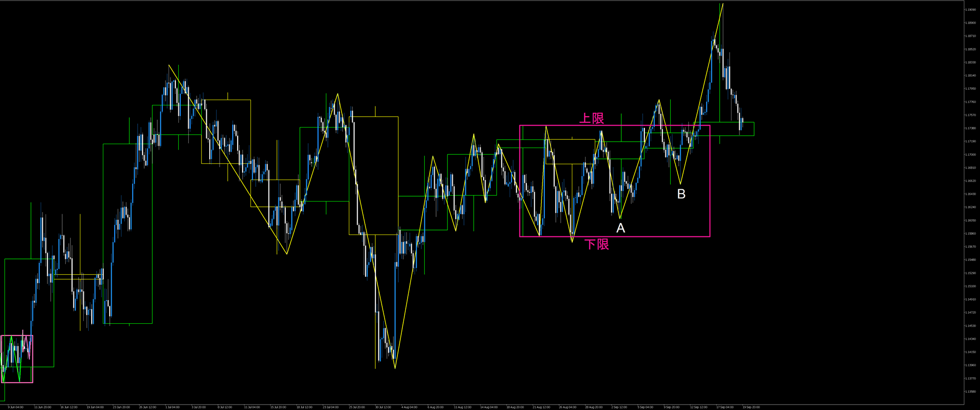Click the 15 Jul 20:00 time label
The image size is (980, 410).
[x=278, y=407]
